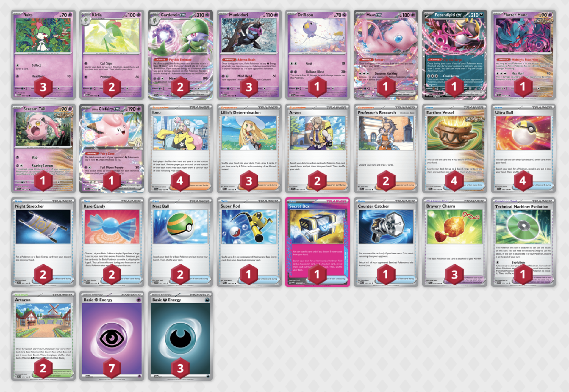Click the Flutter Mane card
Image resolution: width=569 pixels, height=392 pixels.
523,54
